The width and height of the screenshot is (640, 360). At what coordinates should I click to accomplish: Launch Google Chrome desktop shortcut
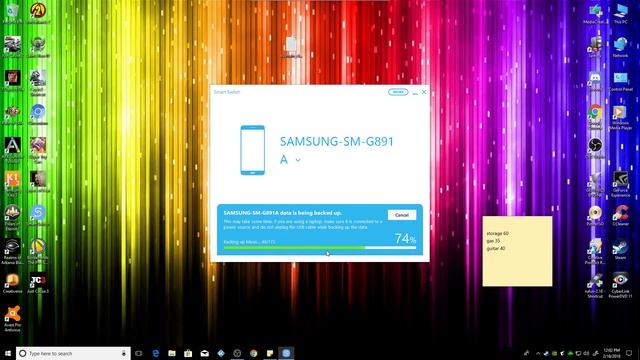tap(595, 116)
